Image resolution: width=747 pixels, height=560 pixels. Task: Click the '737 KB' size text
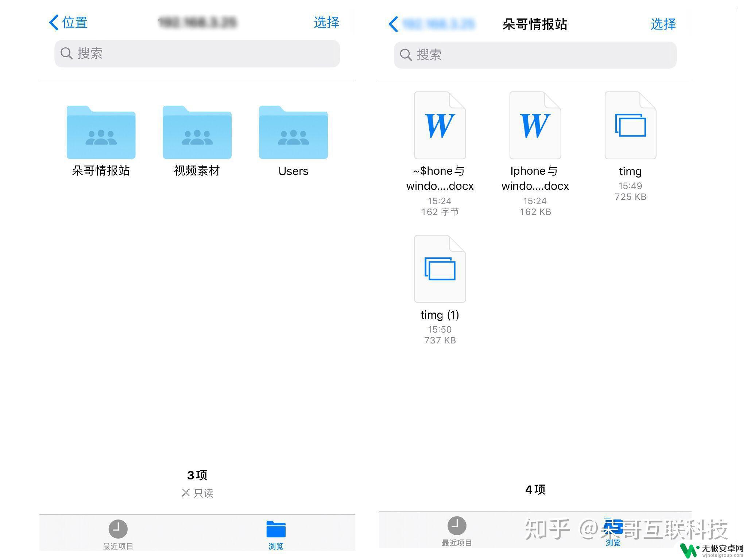(440, 341)
